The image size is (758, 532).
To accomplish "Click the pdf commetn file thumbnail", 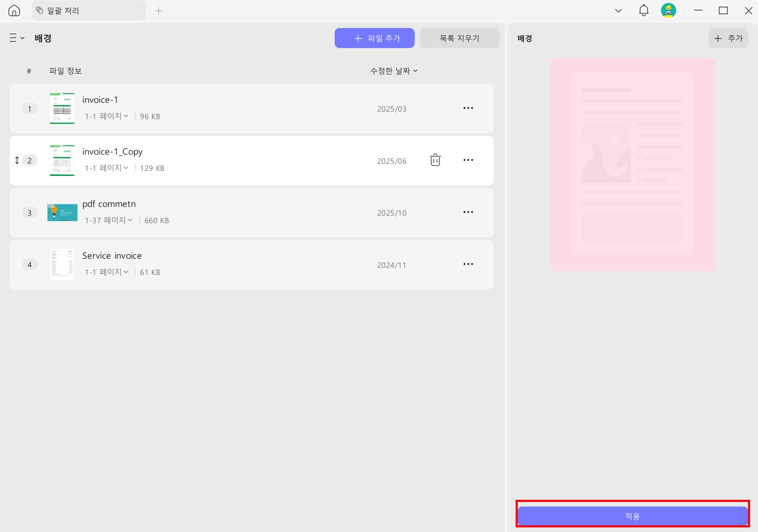I will tap(62, 213).
